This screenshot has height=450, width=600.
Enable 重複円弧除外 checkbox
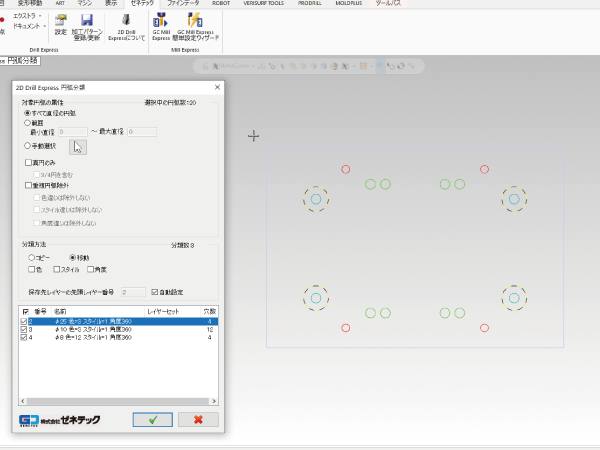[28, 185]
